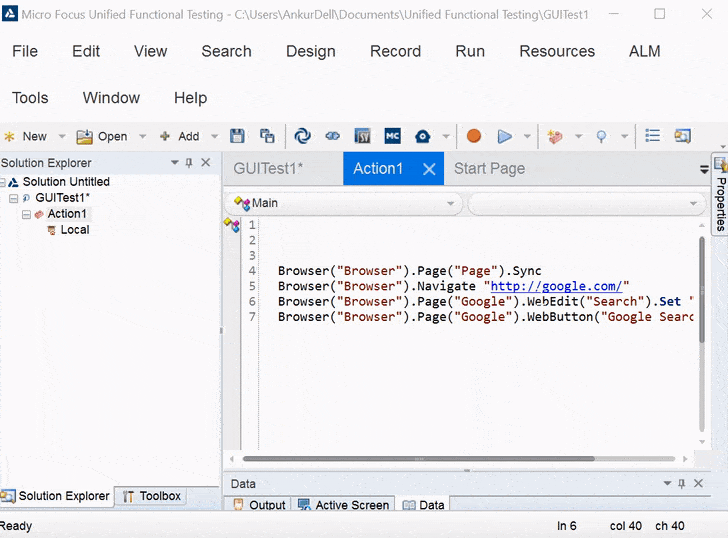Close the Action1 tab
The height and width of the screenshot is (538, 728).
(x=429, y=169)
